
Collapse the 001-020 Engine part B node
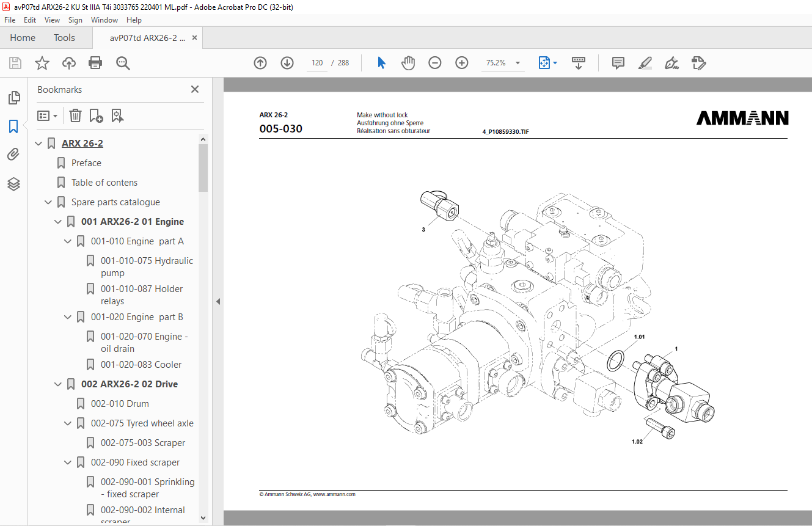tap(68, 317)
